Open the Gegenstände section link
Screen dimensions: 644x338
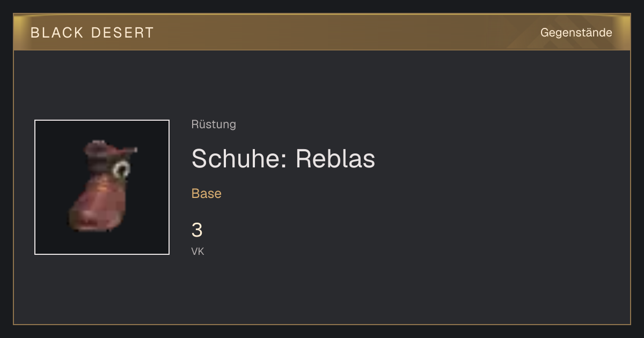(576, 33)
